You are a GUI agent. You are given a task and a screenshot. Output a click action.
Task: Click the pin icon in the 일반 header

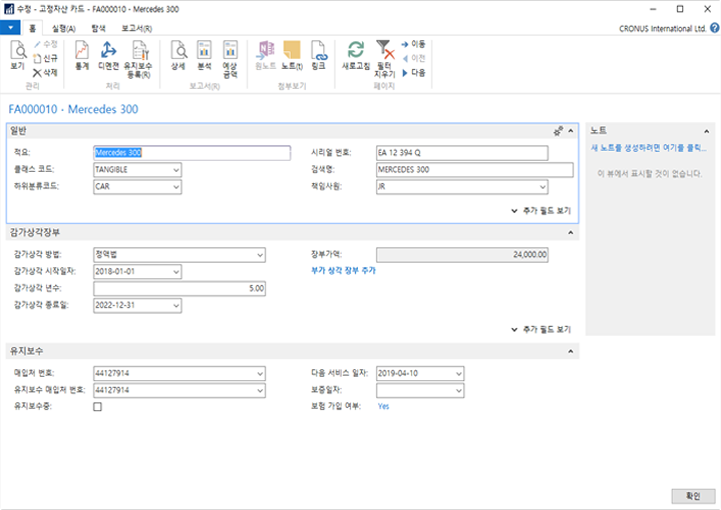click(558, 131)
